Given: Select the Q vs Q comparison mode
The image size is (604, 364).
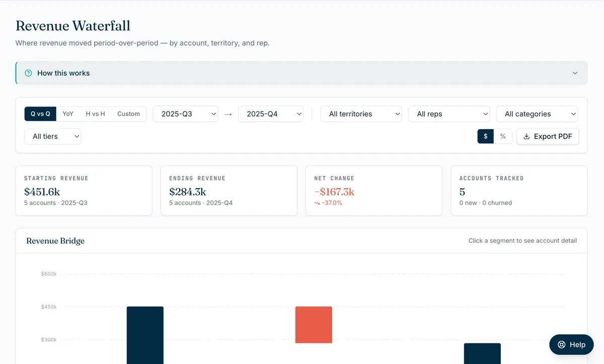Looking at the screenshot, I should tap(40, 114).
